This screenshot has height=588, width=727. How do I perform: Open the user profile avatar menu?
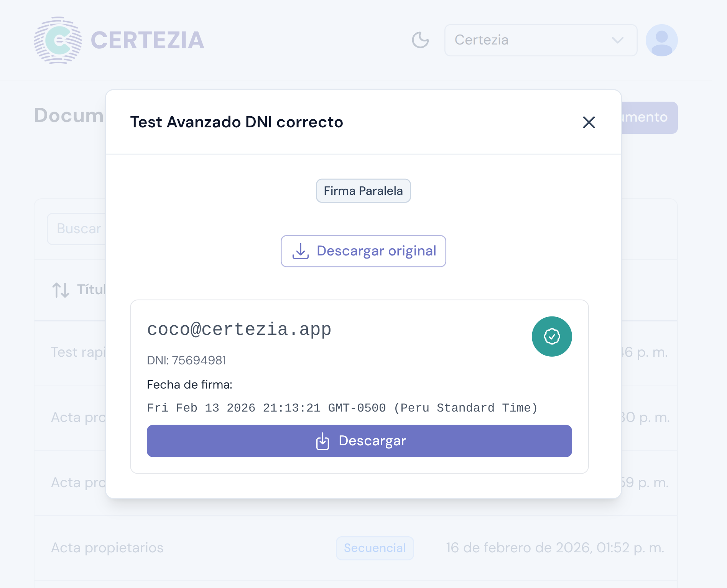661,40
